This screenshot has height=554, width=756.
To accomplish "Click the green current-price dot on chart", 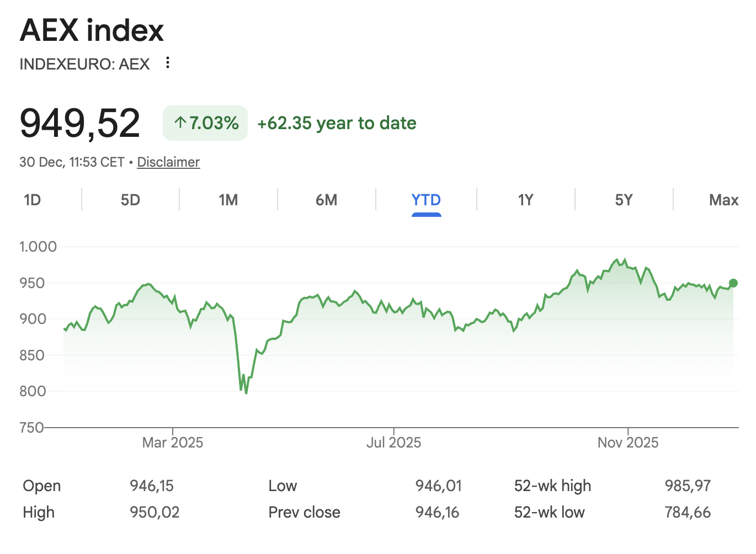I will tap(733, 283).
